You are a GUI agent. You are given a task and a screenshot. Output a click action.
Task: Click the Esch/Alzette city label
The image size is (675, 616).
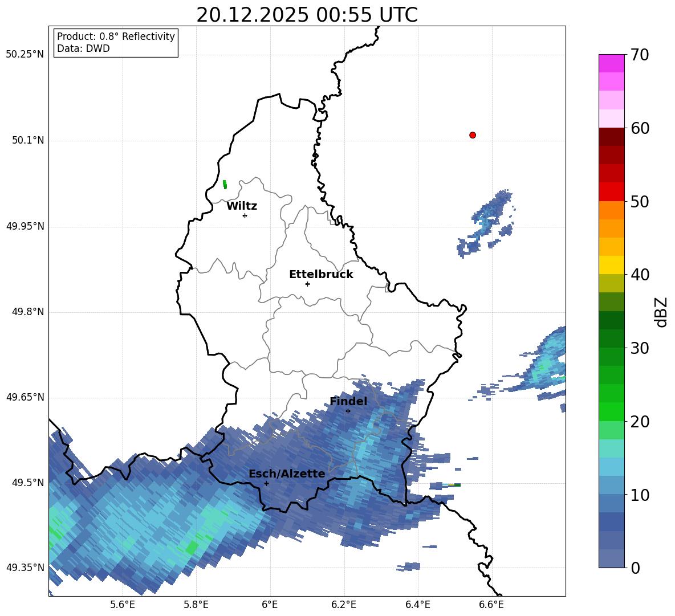(x=287, y=474)
